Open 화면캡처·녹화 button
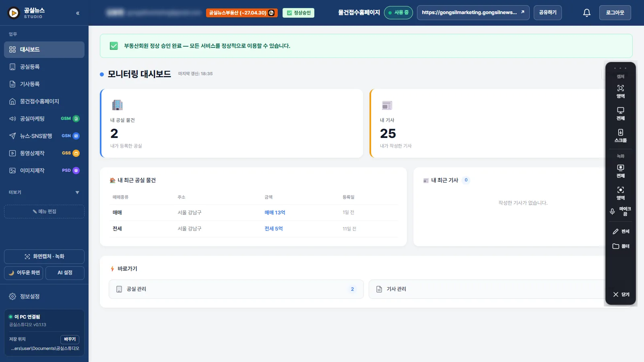Viewport: 644px width, 362px height. click(x=44, y=257)
